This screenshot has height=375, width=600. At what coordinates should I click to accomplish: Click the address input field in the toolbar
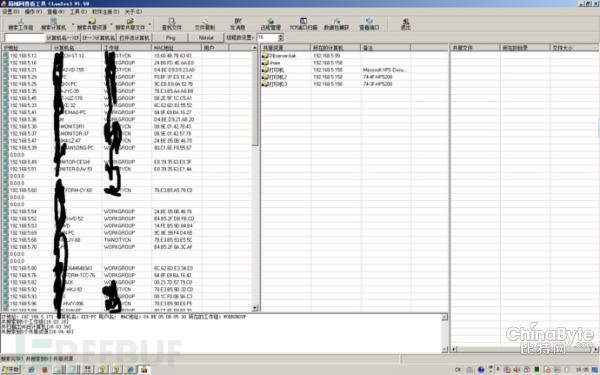coord(25,38)
